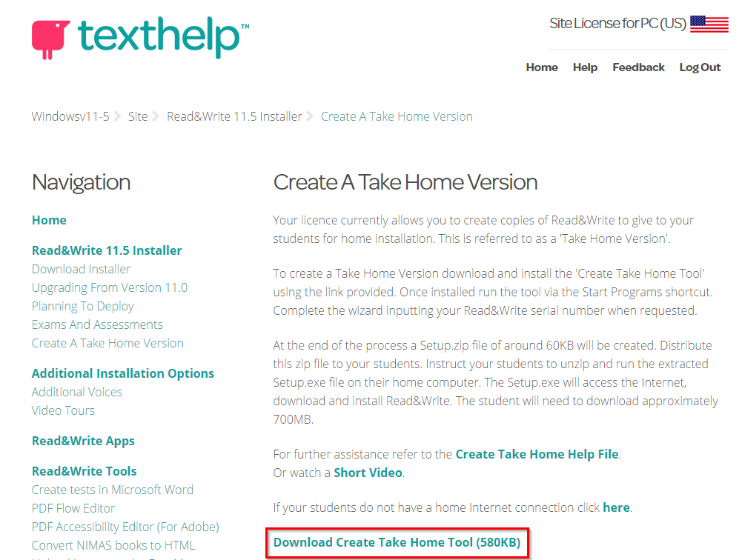Open the Help menu item

click(x=585, y=67)
